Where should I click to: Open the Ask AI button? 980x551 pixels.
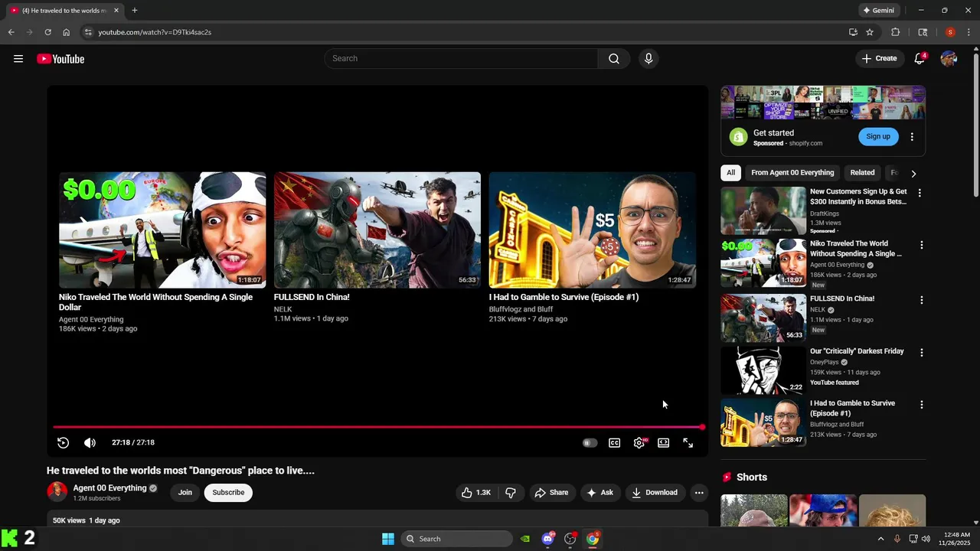point(599,493)
